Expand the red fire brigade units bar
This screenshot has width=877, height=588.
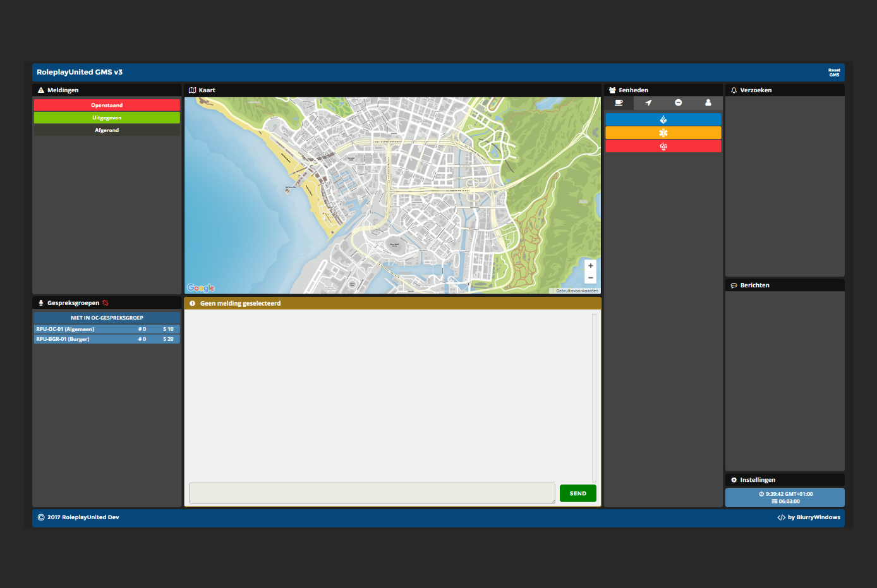(663, 147)
